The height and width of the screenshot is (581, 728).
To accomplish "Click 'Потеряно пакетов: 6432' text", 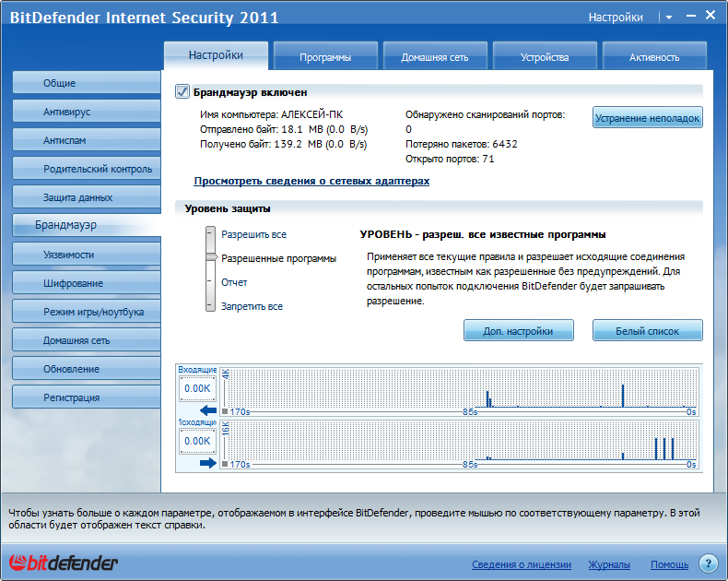I will pyautogui.click(x=461, y=144).
